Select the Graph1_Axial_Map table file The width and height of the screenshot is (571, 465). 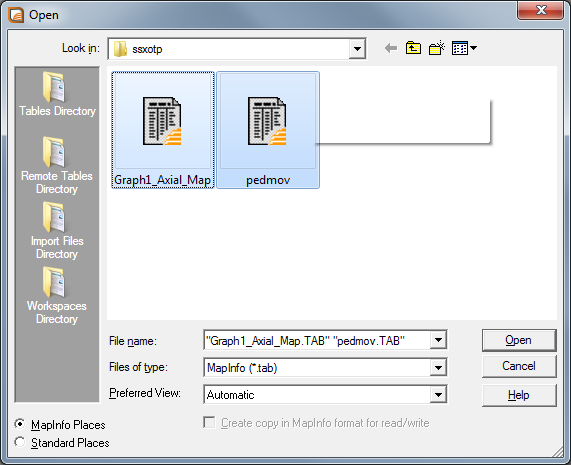pos(163,130)
